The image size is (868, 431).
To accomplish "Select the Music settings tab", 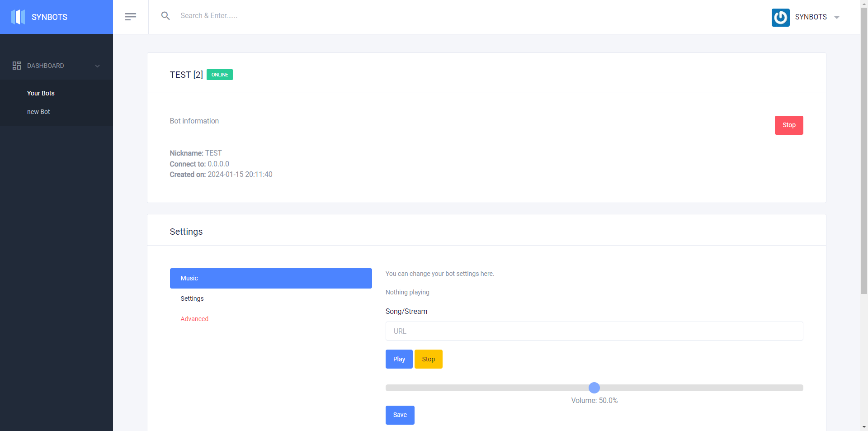I will coord(270,278).
